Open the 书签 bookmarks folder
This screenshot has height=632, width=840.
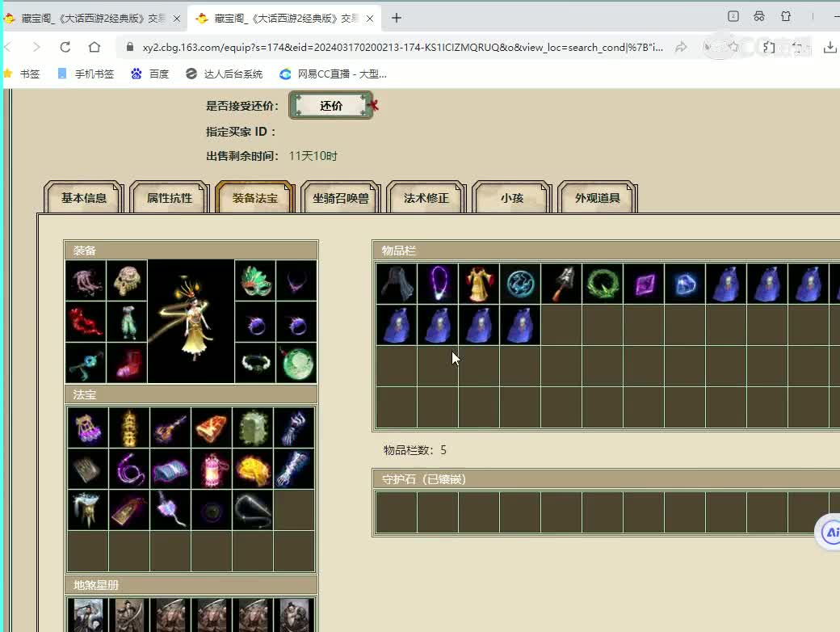coord(22,74)
